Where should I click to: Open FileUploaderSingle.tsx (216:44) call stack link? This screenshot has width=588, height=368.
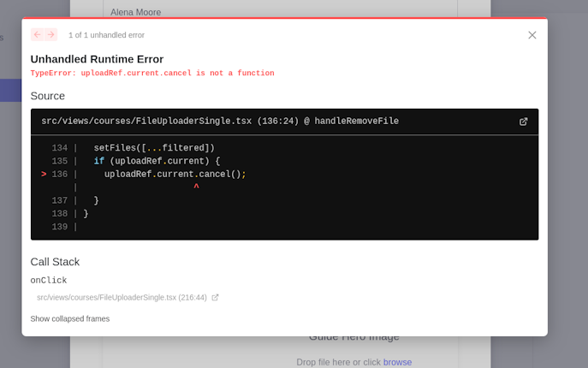[x=122, y=298]
